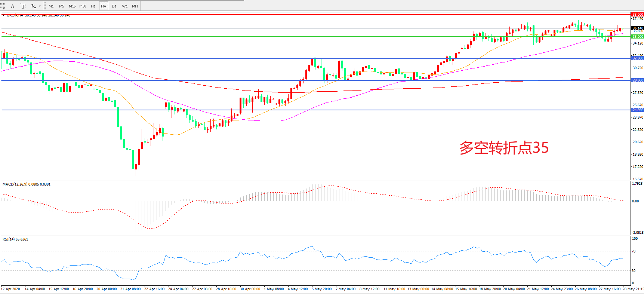Click the blue 32.000 price level label

point(637,58)
